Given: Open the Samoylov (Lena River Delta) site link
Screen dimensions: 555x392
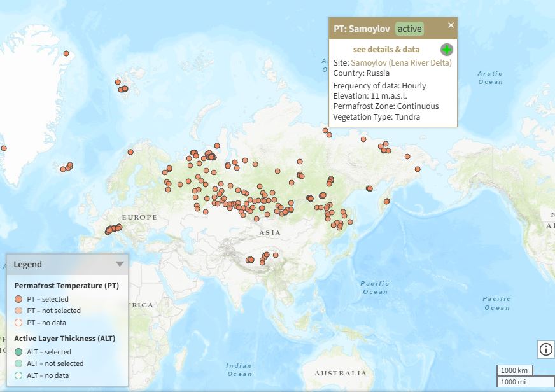Looking at the screenshot, I should tap(401, 62).
